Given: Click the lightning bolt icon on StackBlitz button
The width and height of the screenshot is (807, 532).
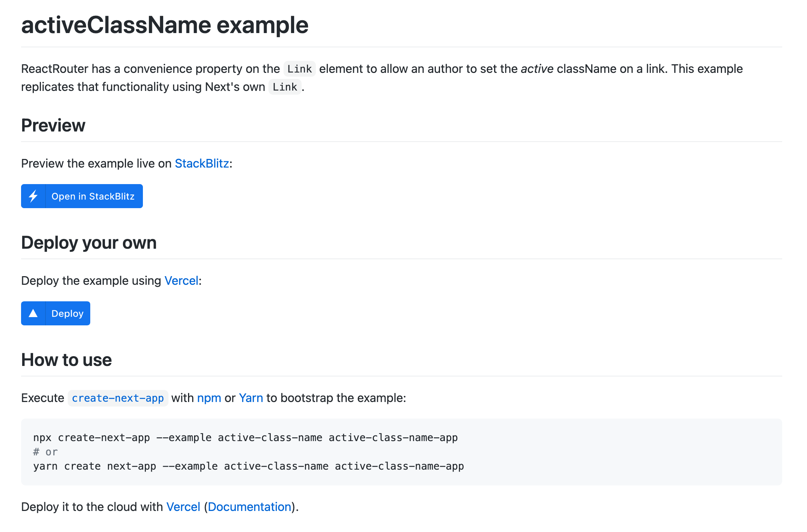Looking at the screenshot, I should click(33, 196).
